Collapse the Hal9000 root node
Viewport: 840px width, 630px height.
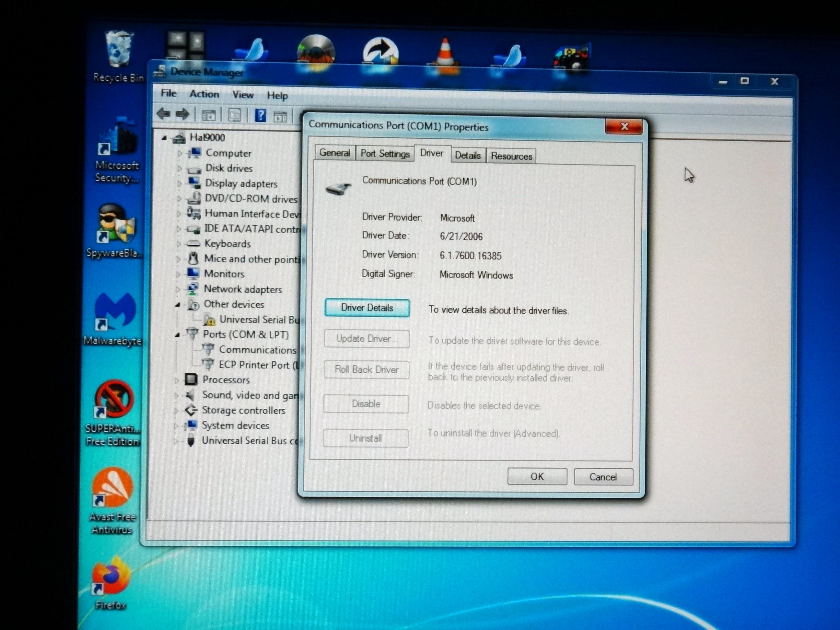point(164,138)
